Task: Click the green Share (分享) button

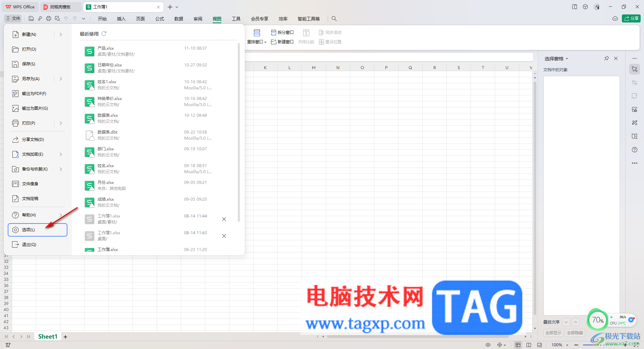Action: click(x=631, y=18)
